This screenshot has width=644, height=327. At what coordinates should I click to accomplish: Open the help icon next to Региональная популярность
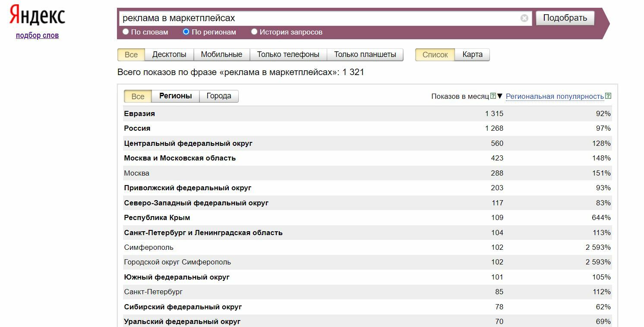point(608,96)
